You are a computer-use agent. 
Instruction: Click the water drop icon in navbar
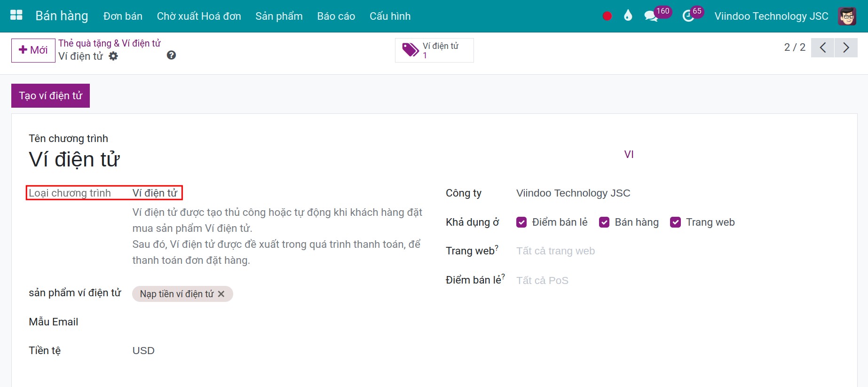click(628, 16)
